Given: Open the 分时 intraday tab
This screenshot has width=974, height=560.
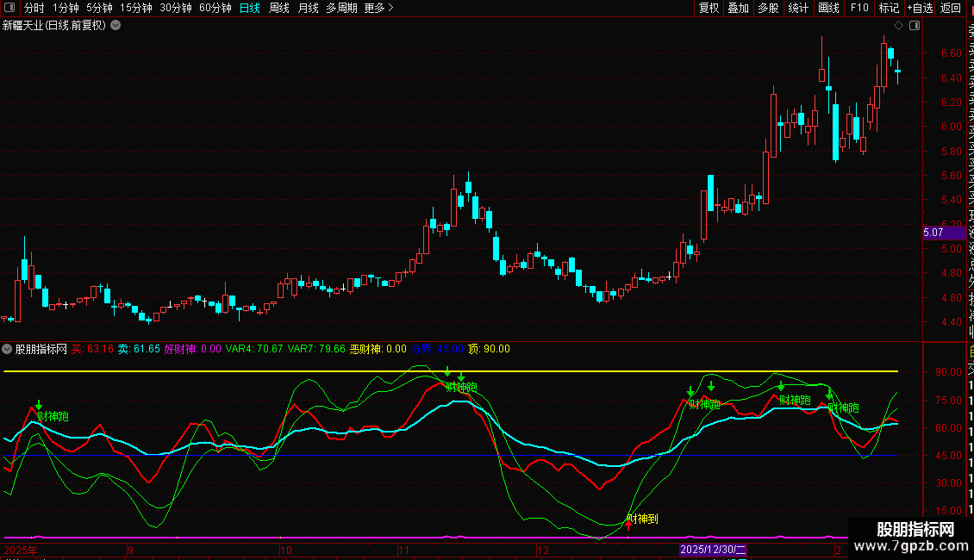Looking at the screenshot, I should click(x=34, y=8).
